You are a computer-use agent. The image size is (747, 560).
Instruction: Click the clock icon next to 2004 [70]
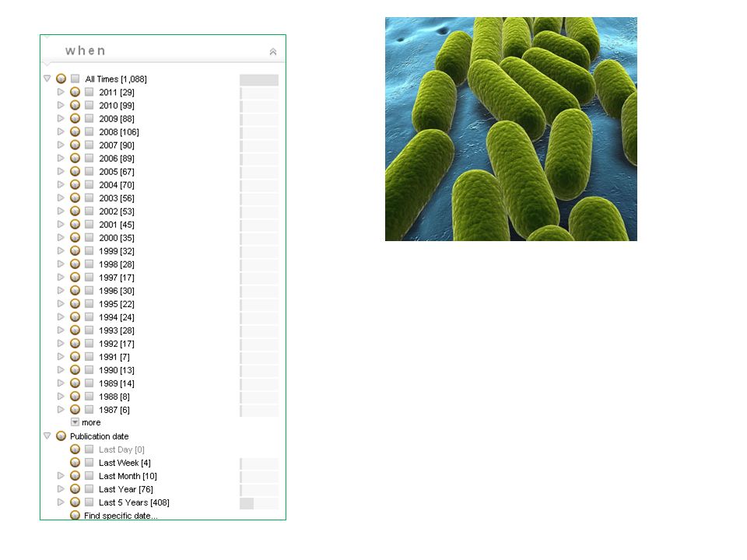tap(75, 185)
